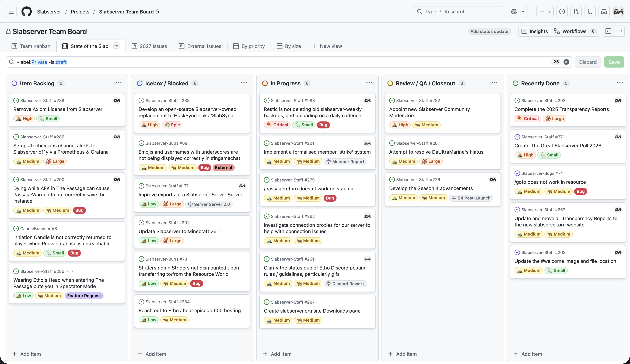Open the create new plus dropdown
The width and height of the screenshot is (630, 364).
545,12
